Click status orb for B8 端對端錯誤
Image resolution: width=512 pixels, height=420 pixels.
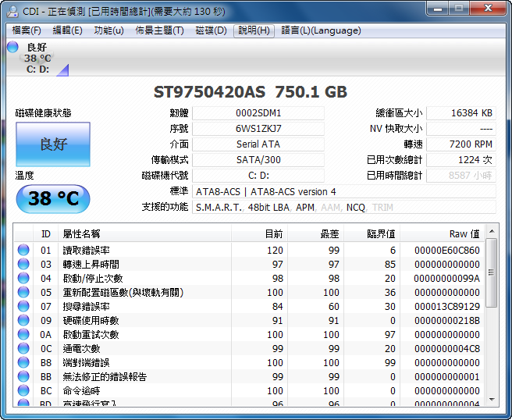point(23,362)
